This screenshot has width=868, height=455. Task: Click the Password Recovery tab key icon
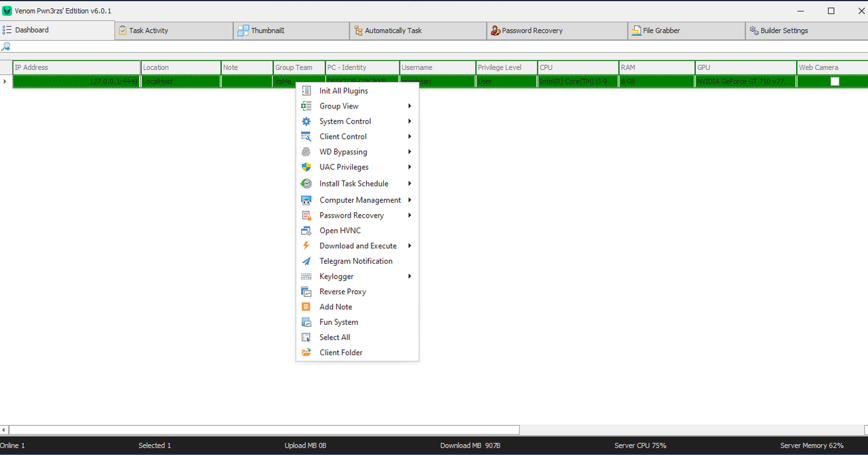coord(495,31)
